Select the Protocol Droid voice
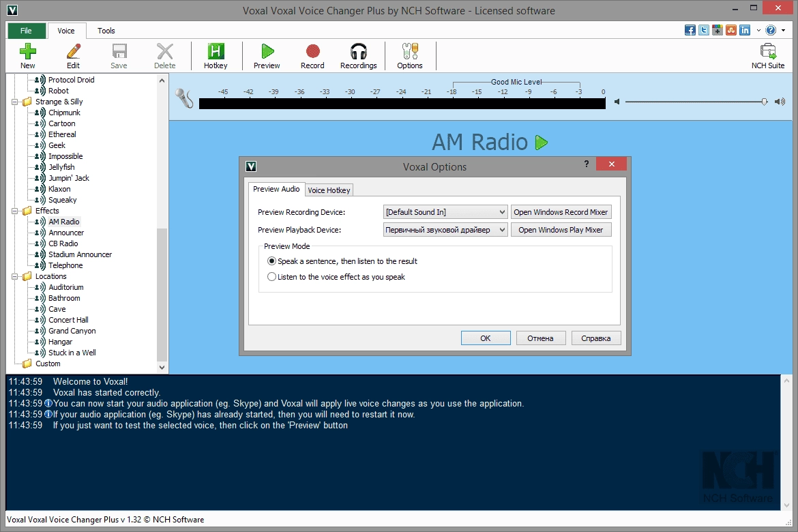The width and height of the screenshot is (798, 532). click(71, 80)
